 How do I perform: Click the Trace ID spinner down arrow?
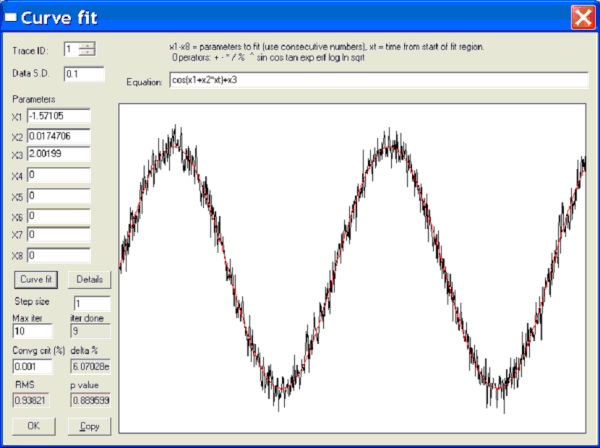point(86,52)
